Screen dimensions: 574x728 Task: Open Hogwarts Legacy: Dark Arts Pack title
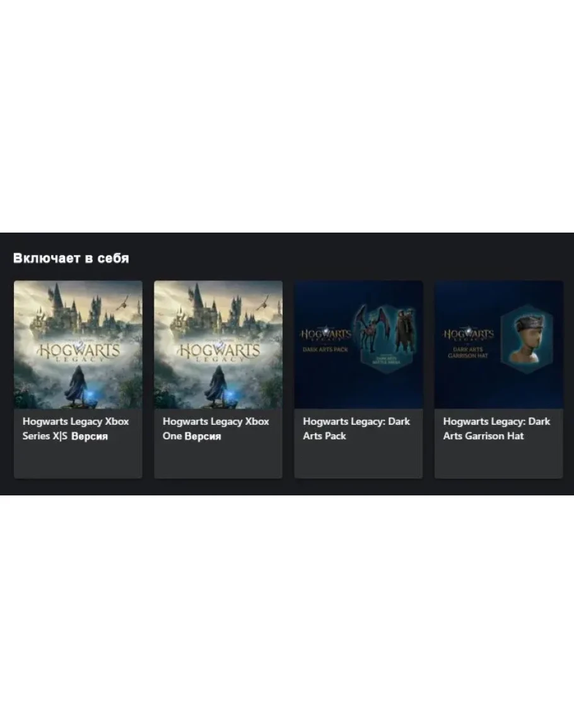click(x=356, y=429)
